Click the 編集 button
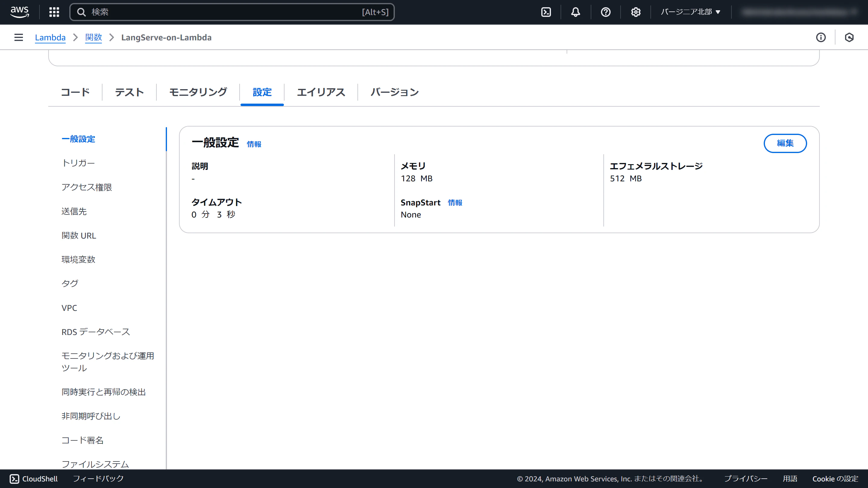Screen dimensions: 868x488 pyautogui.click(x=785, y=143)
